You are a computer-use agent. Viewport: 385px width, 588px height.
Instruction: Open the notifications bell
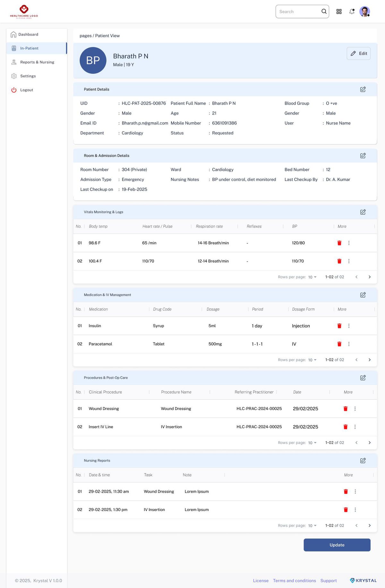(352, 12)
